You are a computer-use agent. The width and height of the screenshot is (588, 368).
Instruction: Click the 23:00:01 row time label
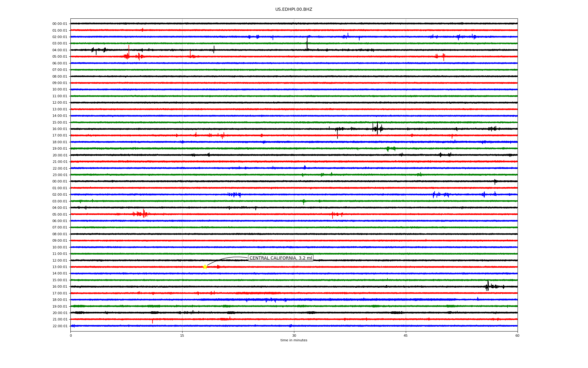(60, 175)
